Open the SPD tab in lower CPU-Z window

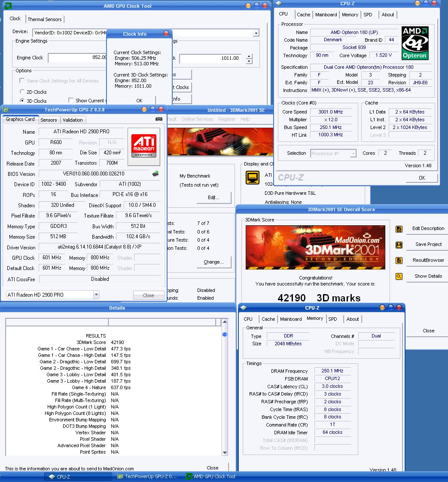332,319
